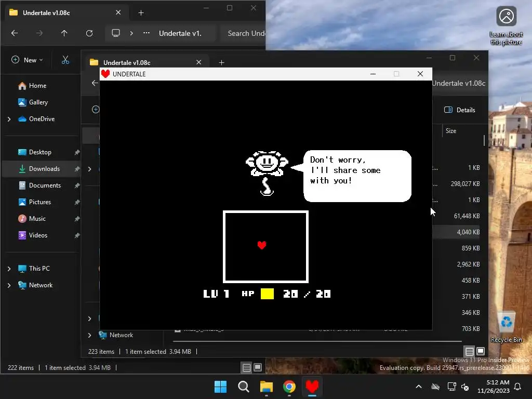Select Network in the rear window sidebar
This screenshot has width=532, height=399.
(x=35, y=285)
